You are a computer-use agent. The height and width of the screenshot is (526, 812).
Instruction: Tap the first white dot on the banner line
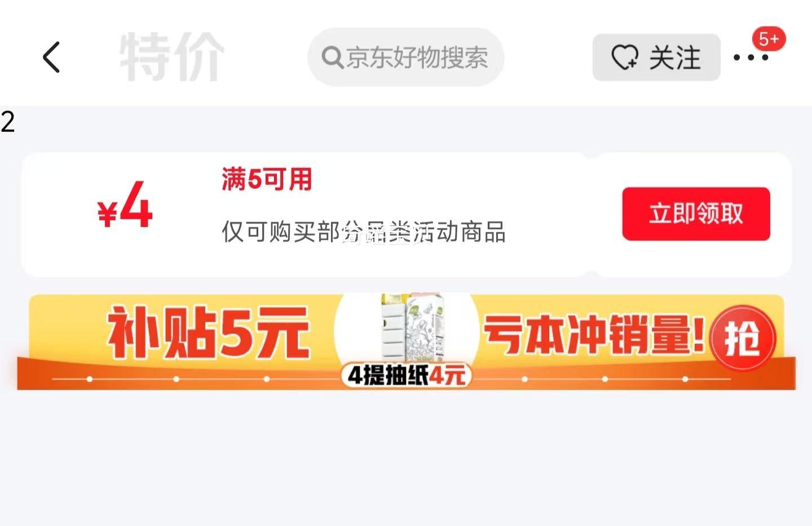tap(89, 379)
